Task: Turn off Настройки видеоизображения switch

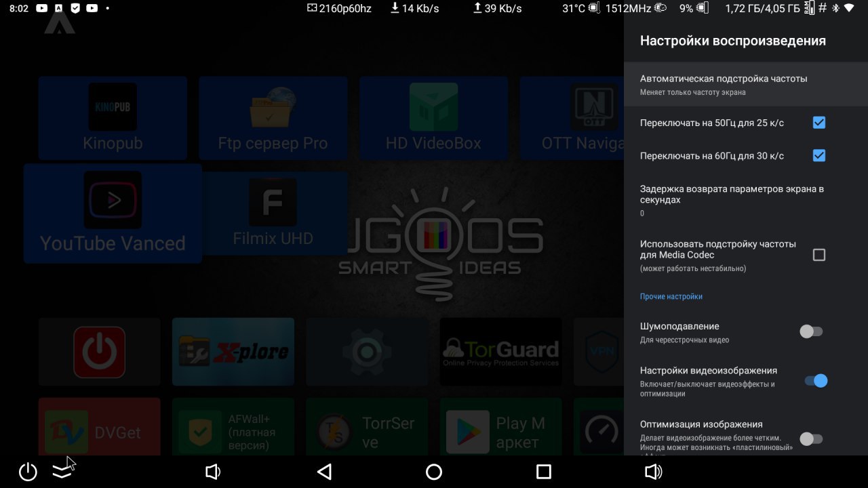Action: pyautogui.click(x=816, y=381)
